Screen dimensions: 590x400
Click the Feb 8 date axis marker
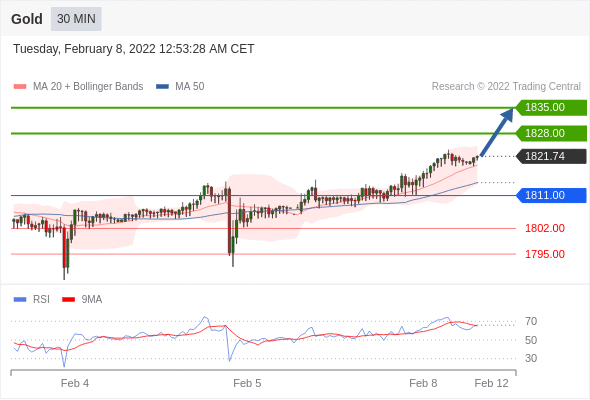[x=423, y=383]
